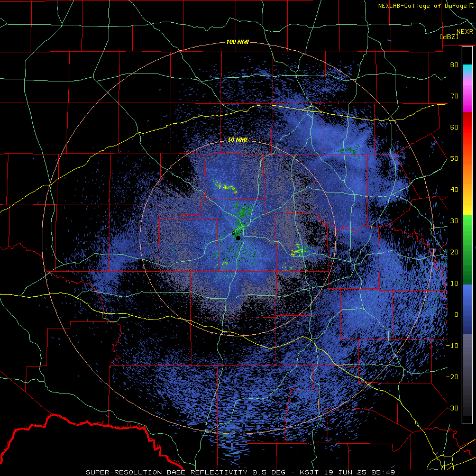Click the 40 value on dBZ scale

454,190
